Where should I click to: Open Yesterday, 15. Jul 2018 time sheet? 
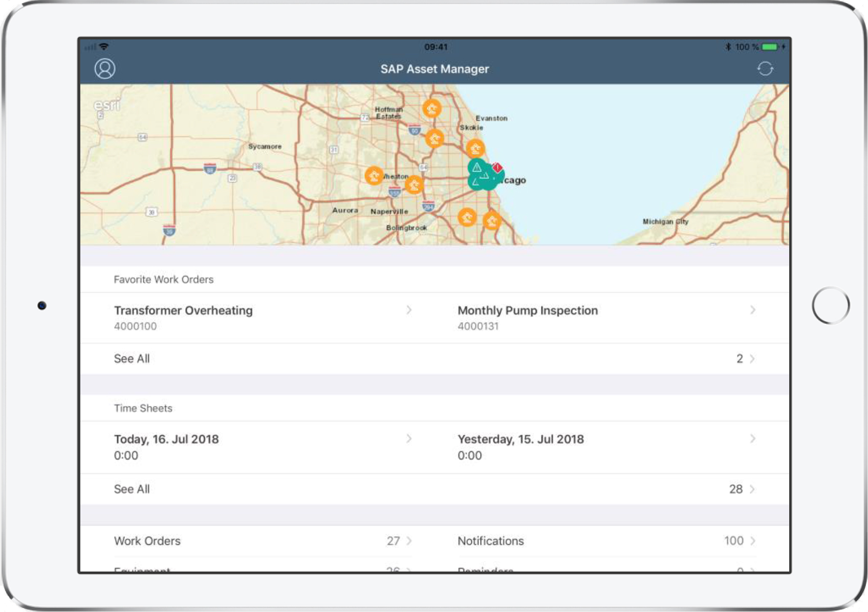[607, 447]
